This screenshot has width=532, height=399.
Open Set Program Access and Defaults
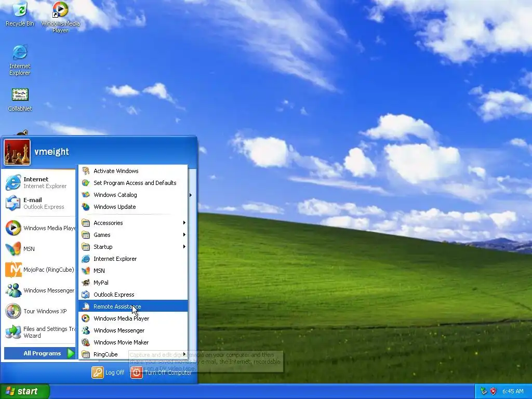133,183
